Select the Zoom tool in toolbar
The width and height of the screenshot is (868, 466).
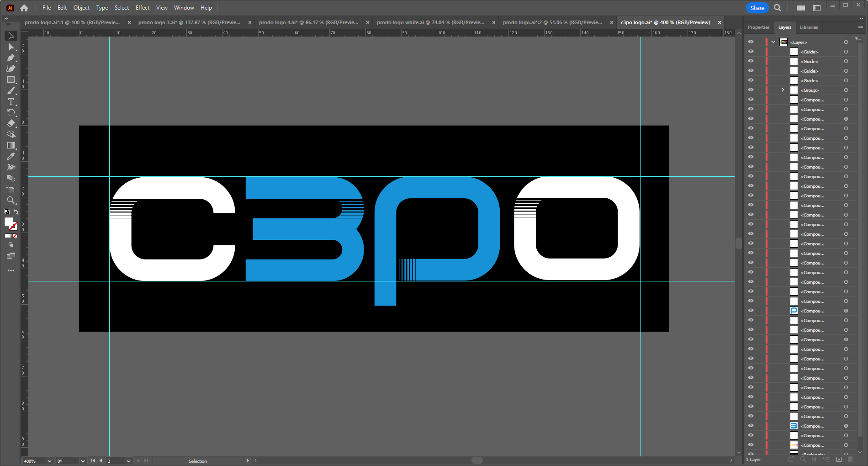coord(11,200)
